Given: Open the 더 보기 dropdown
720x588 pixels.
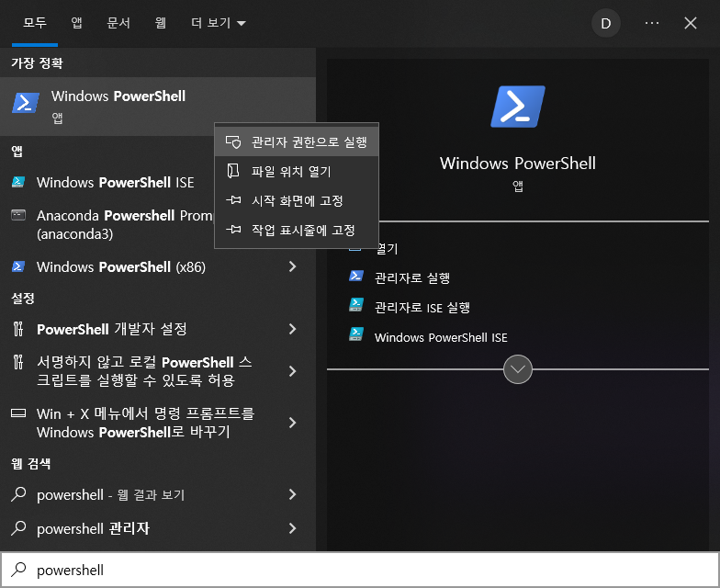Looking at the screenshot, I should pyautogui.click(x=219, y=23).
